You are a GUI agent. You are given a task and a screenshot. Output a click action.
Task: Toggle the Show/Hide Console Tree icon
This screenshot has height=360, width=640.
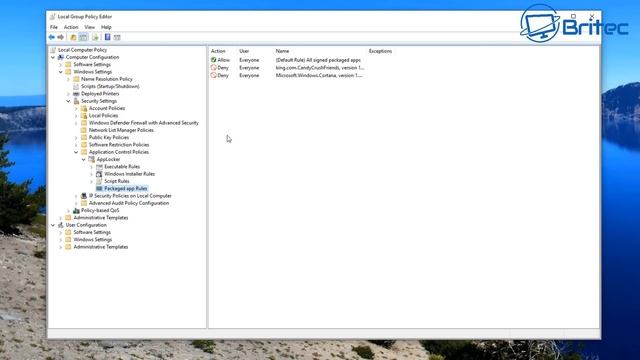(x=83, y=37)
